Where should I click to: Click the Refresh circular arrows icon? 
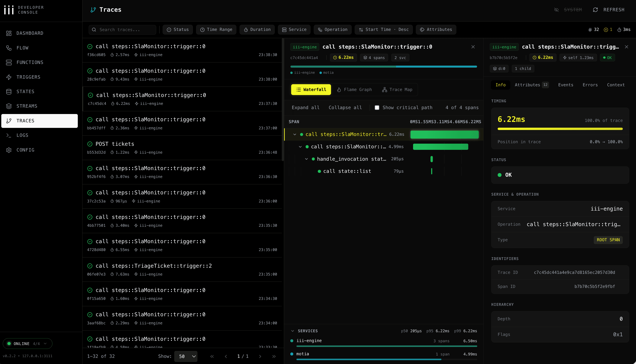click(595, 10)
